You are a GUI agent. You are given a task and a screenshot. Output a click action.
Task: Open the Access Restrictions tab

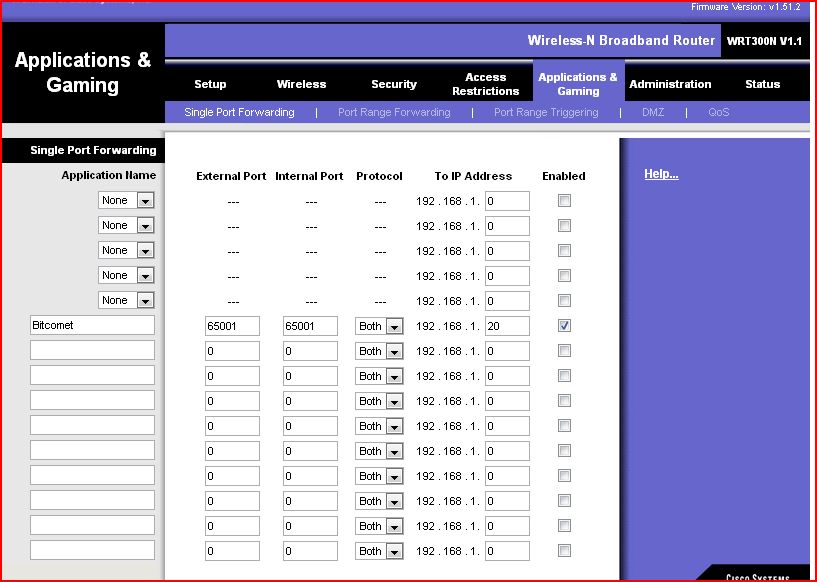(x=485, y=84)
